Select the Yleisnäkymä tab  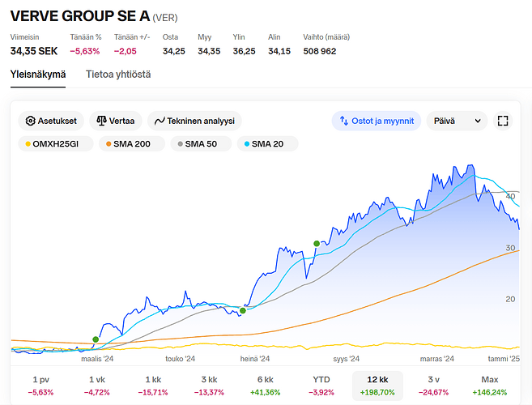(38, 75)
